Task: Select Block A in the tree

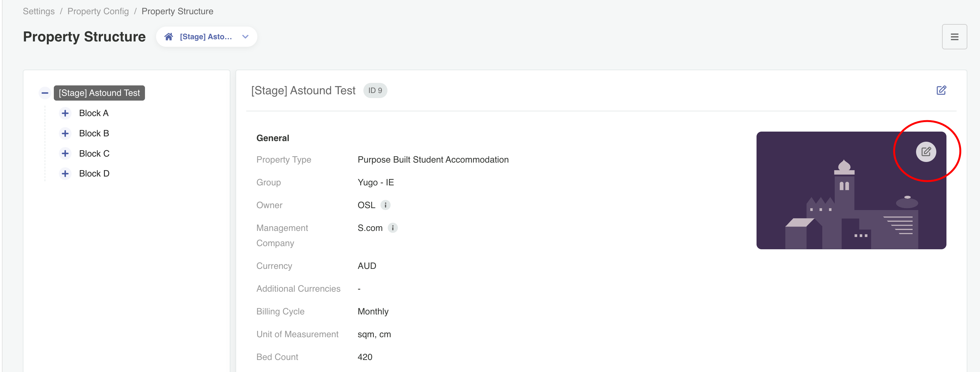Action: [94, 113]
